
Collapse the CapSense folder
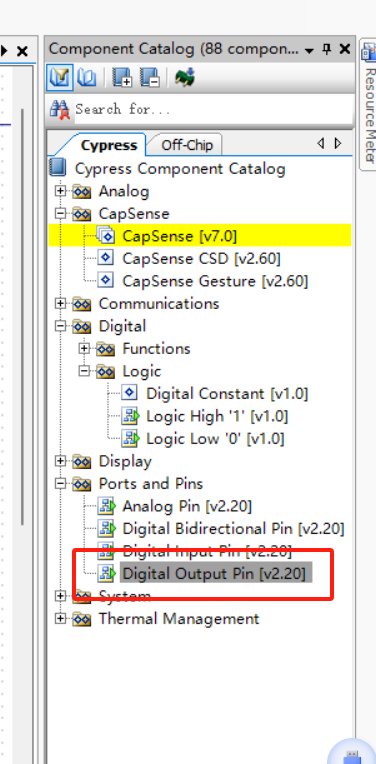tap(60, 213)
